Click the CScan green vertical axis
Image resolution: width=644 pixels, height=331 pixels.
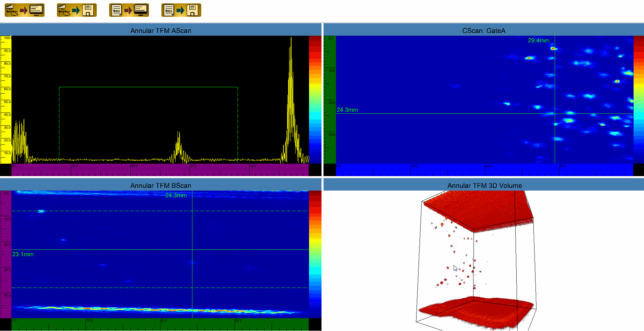(330, 100)
